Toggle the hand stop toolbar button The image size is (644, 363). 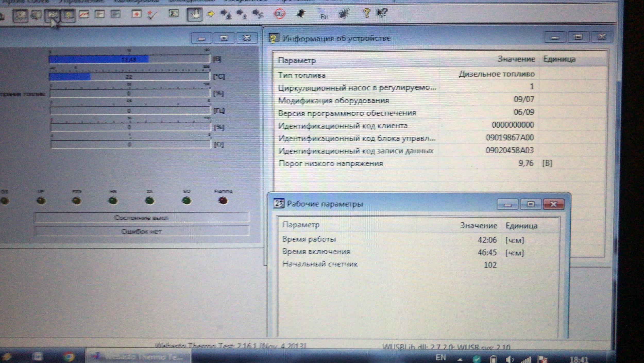tap(195, 14)
